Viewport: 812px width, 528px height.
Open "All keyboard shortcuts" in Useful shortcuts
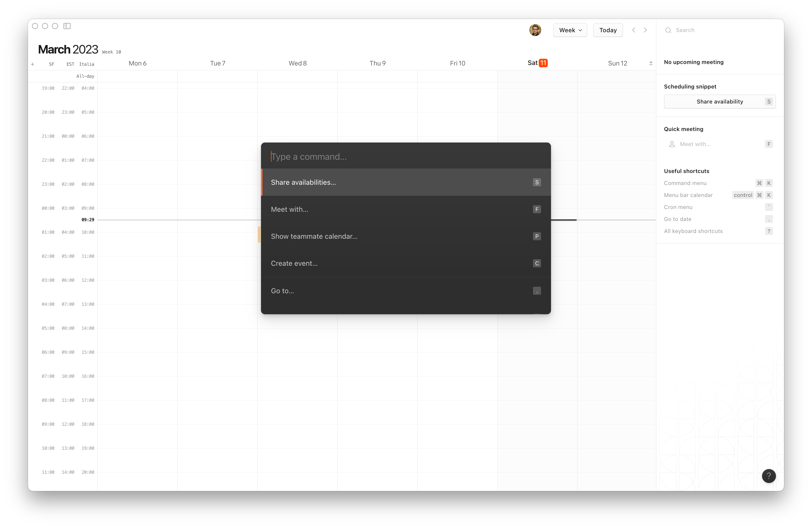pyautogui.click(x=693, y=231)
